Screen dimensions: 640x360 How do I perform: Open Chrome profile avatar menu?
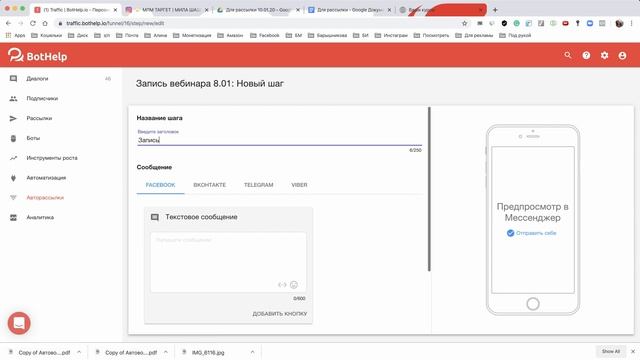pyautogui.click(x=619, y=23)
